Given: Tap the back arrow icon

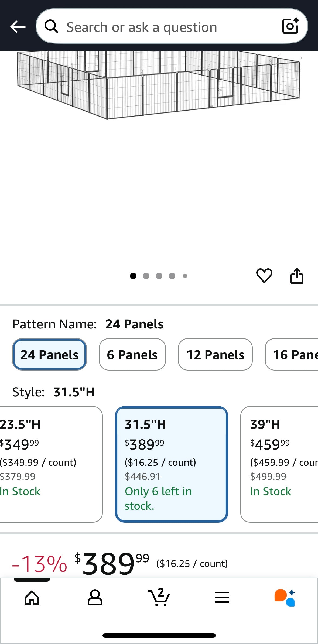Looking at the screenshot, I should tap(18, 27).
